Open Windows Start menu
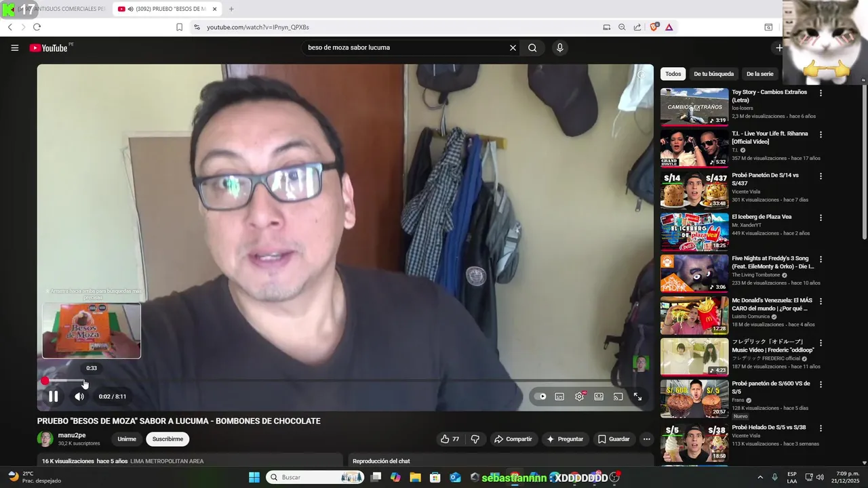868x488 pixels. 254,477
